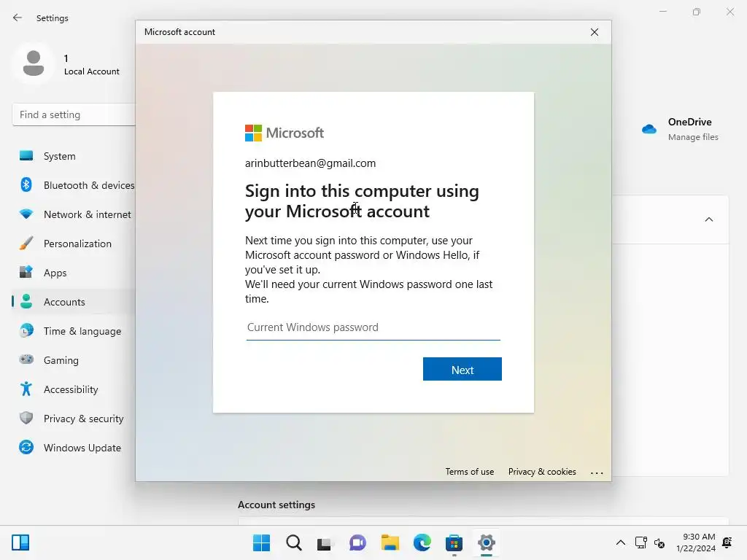Click the Account settings heading
Image resolution: width=747 pixels, height=560 pixels.
[276, 505]
